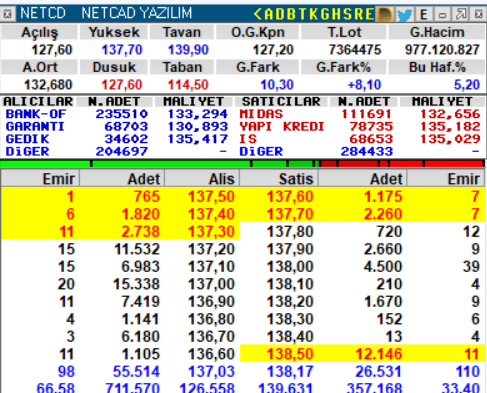Click the bid price 137,00
487x393 pixels.
point(211,284)
